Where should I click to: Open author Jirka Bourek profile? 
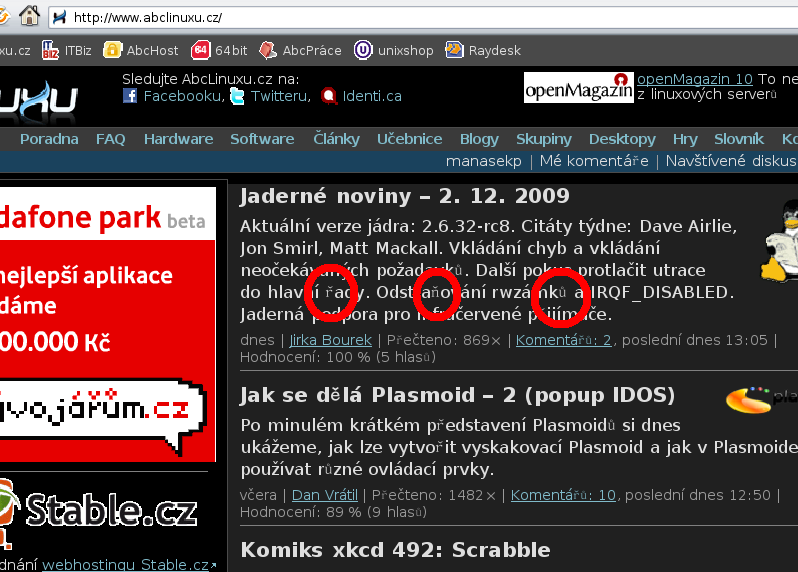(x=330, y=340)
